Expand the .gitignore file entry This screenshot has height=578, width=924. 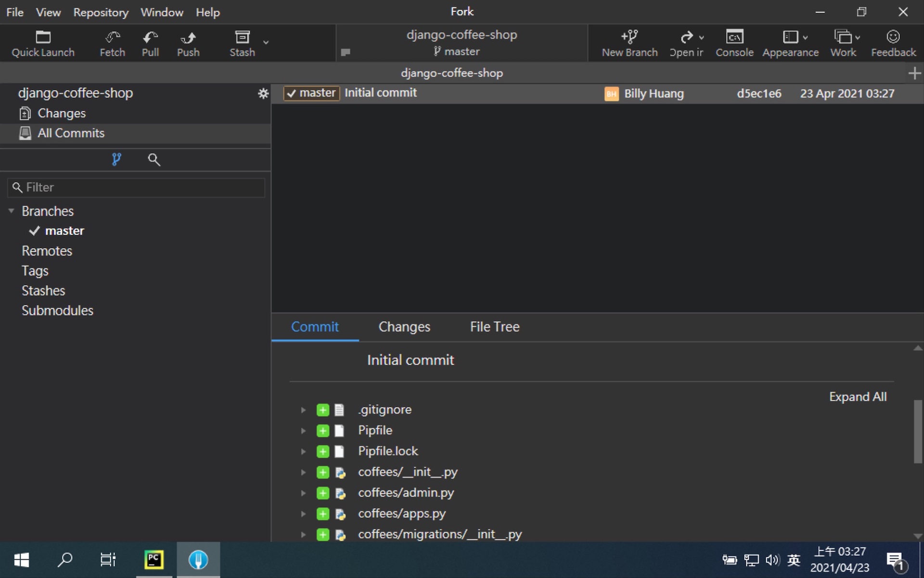302,409
